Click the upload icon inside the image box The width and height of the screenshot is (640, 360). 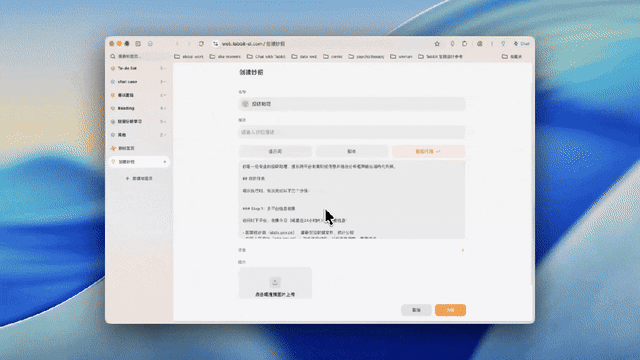click(275, 282)
